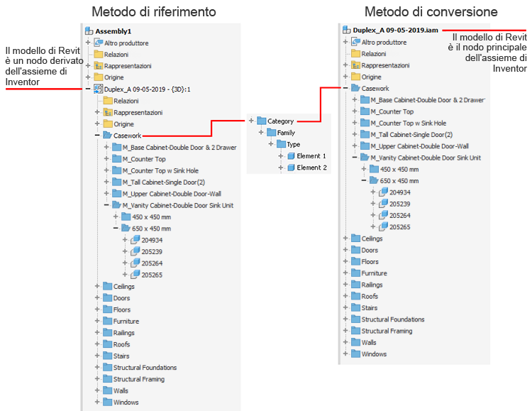Click the Metodo di conversione heading
The height and width of the screenshot is (411, 532).
point(431,11)
